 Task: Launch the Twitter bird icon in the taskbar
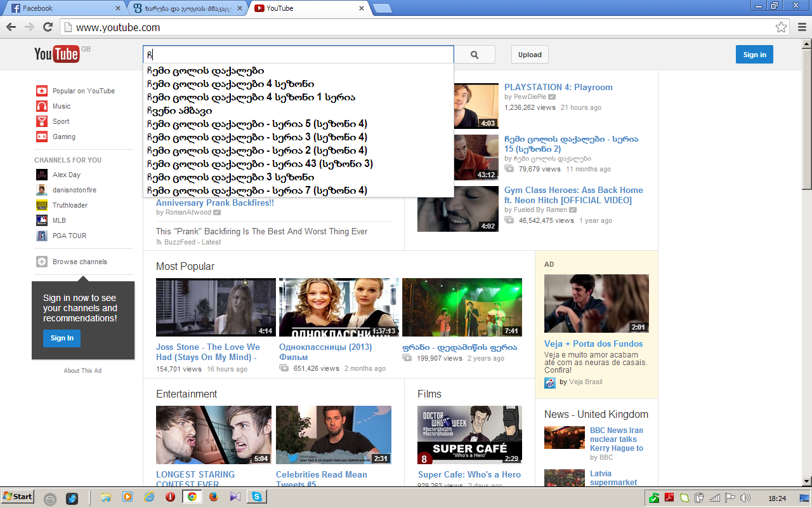71,498
